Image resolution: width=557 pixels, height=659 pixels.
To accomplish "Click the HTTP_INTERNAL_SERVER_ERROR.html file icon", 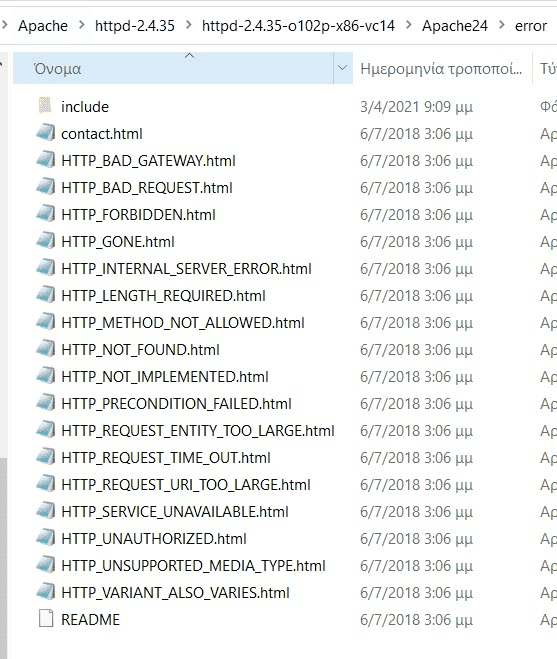I will click(x=45, y=268).
